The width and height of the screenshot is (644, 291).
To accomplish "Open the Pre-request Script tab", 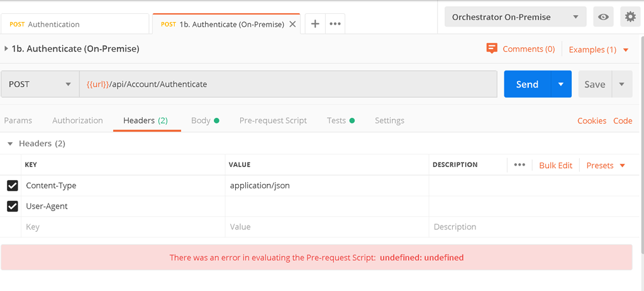I will point(273,120).
